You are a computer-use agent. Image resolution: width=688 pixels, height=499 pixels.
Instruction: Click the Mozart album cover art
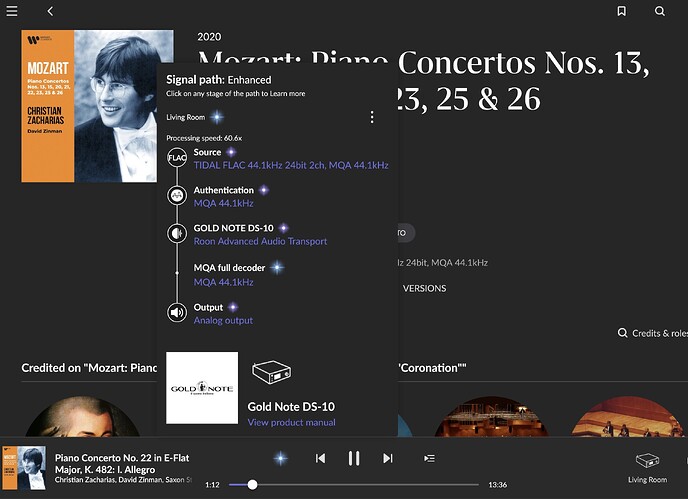coord(90,106)
